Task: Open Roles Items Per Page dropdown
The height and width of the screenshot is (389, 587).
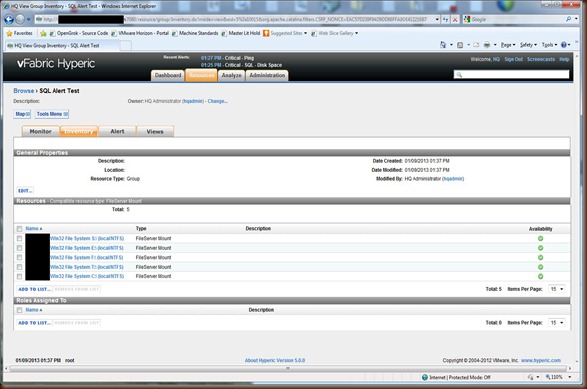Action: pyautogui.click(x=557, y=323)
